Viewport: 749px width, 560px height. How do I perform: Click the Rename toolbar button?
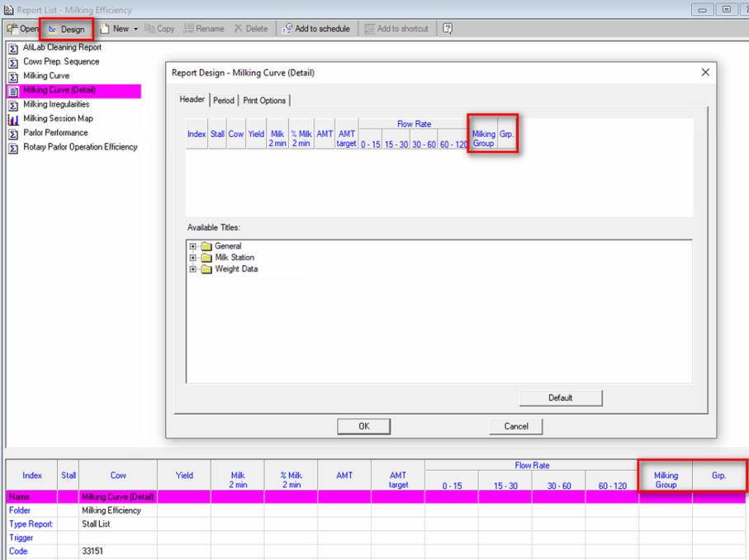click(x=204, y=29)
